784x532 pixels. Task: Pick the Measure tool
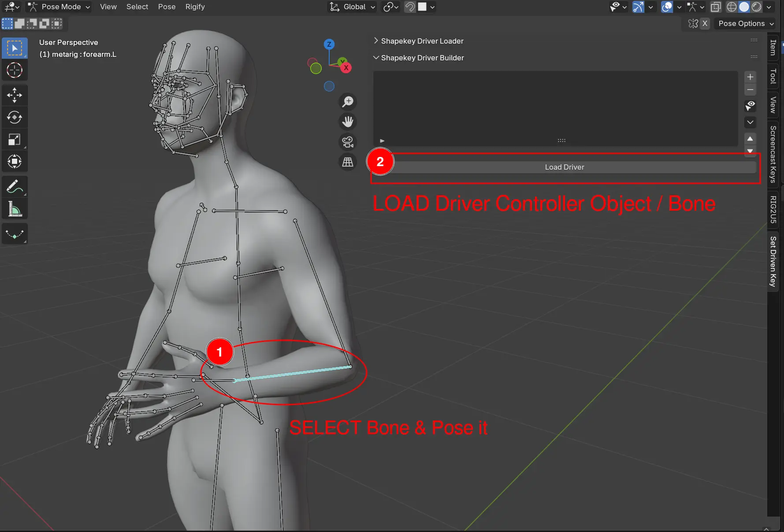pyautogui.click(x=15, y=210)
